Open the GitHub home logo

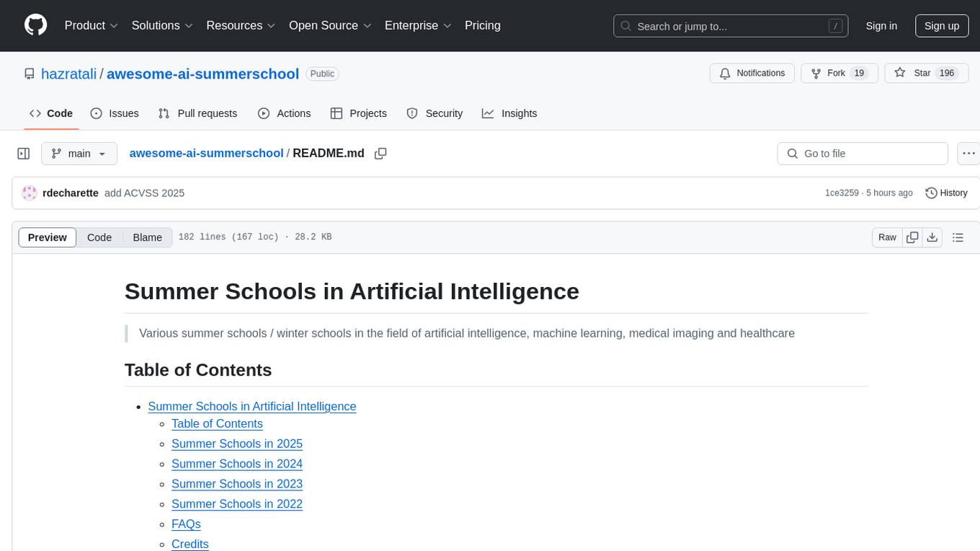36,25
